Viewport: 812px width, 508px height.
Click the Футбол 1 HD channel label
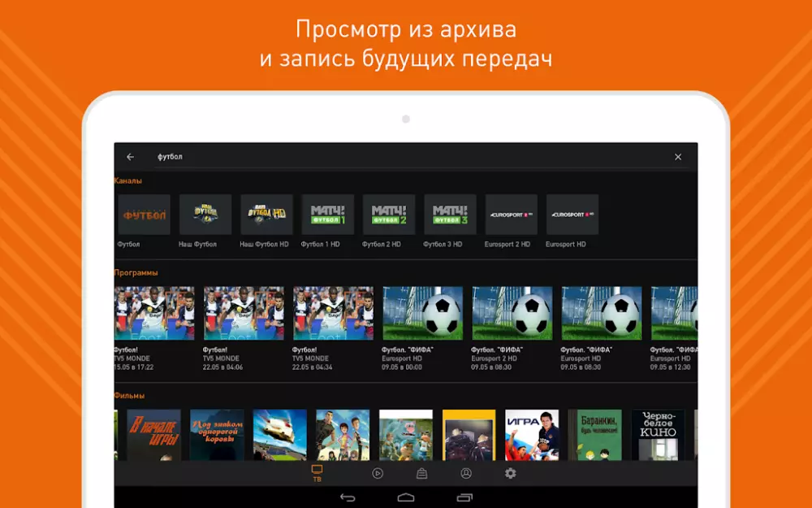click(321, 244)
